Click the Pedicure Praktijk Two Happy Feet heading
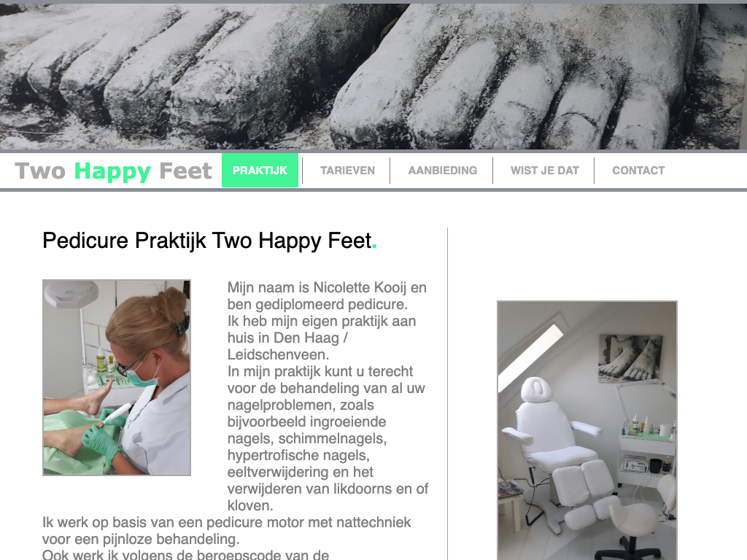Viewport: 747px width, 560px height. tap(209, 241)
